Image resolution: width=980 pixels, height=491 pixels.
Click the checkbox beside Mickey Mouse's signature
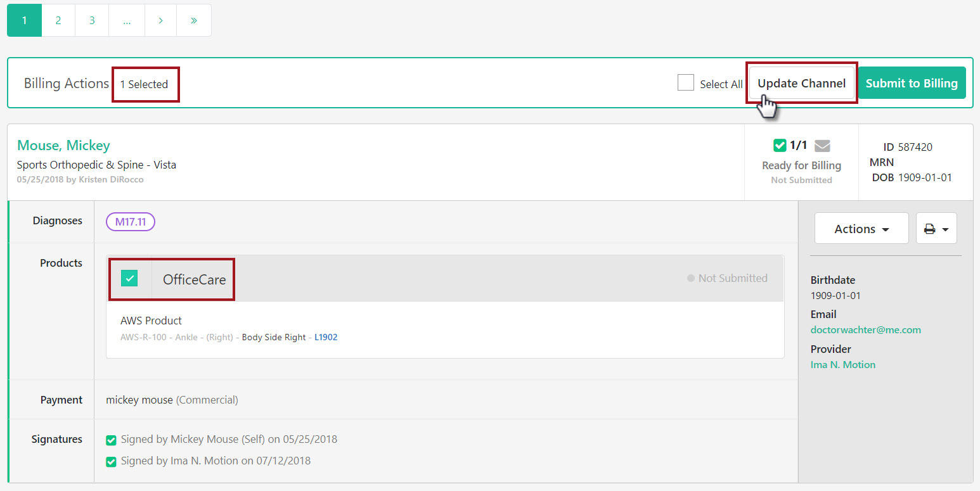pos(111,439)
